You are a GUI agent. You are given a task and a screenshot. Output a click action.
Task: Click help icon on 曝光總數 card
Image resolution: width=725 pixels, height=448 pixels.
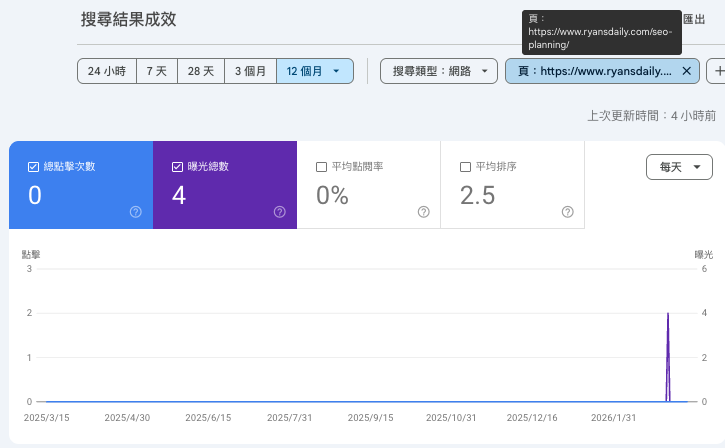click(279, 212)
